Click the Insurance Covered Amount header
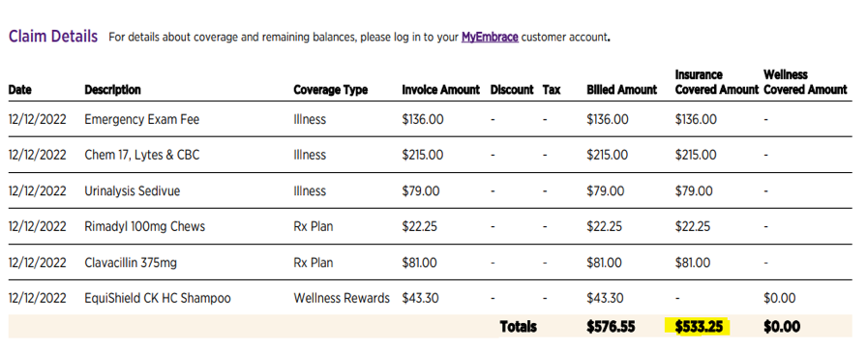 coord(716,82)
